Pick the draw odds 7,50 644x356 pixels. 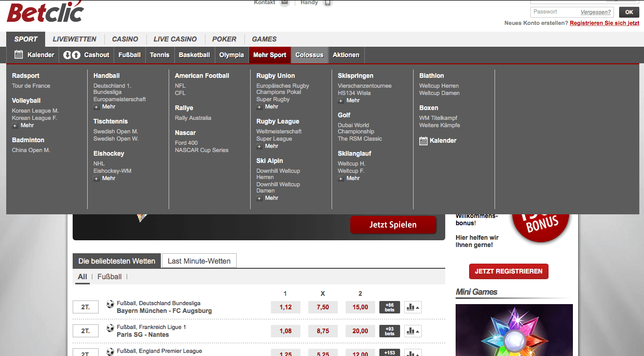(323, 307)
